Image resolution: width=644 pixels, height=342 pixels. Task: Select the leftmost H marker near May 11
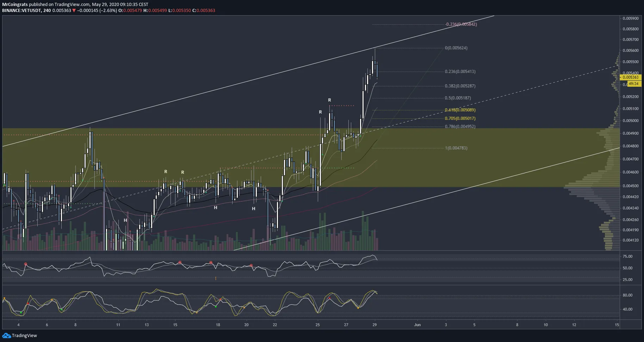125,220
